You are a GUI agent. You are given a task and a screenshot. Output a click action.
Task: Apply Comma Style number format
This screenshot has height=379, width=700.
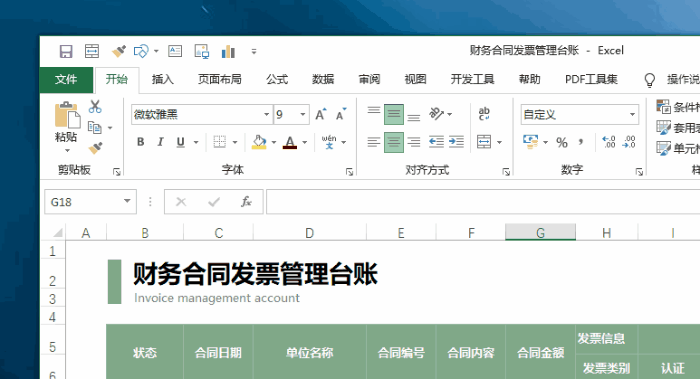(581, 142)
